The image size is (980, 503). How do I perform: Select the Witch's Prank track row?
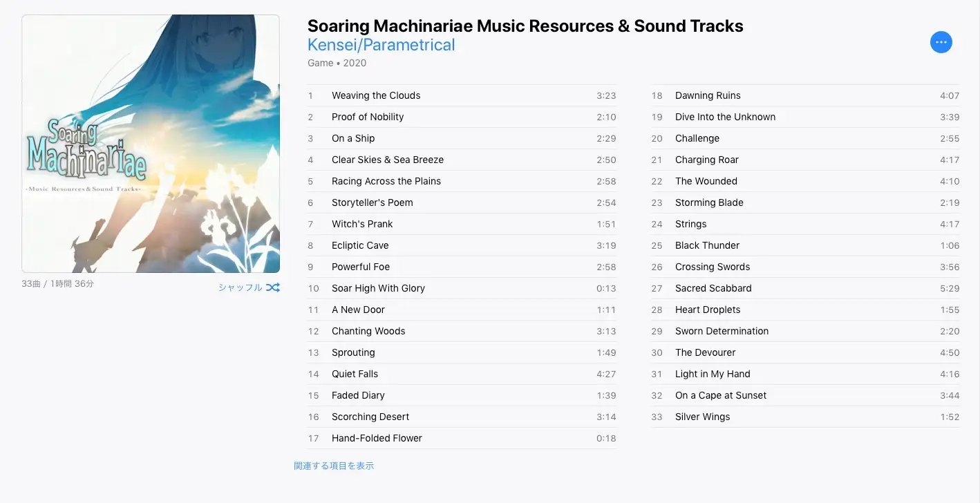[x=362, y=224]
